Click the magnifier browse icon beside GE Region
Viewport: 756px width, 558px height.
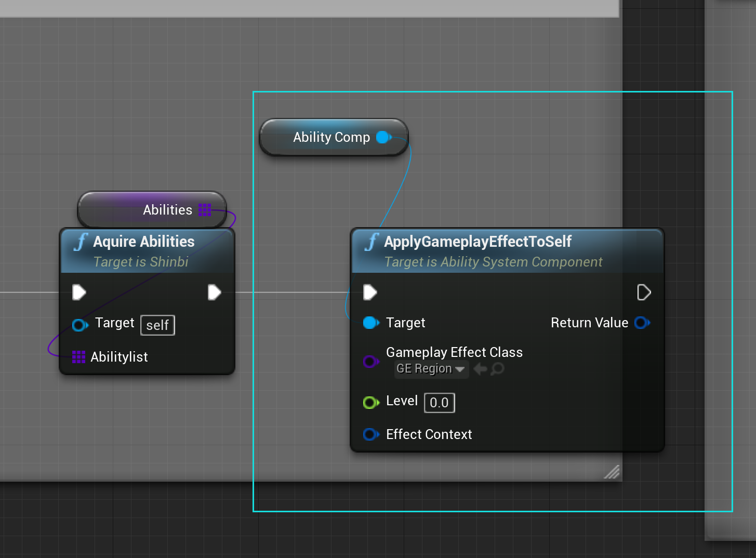click(x=497, y=369)
